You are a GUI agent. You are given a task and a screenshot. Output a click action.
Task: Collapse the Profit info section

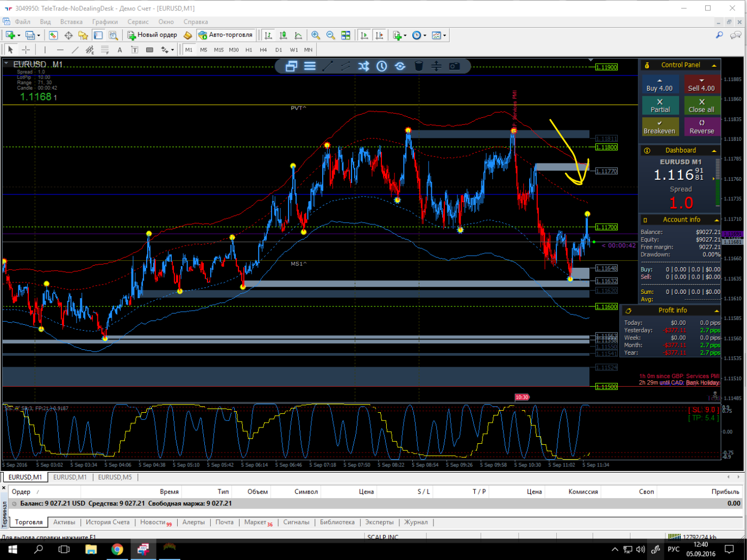(x=717, y=311)
